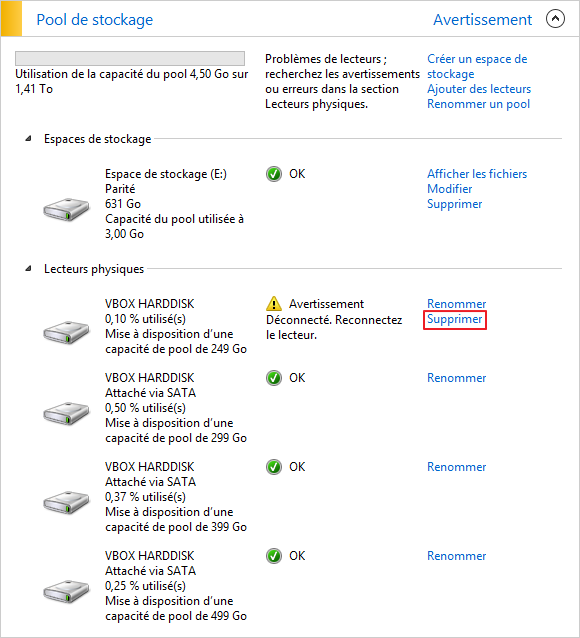Click Ajouter des lecteurs link
This screenshot has width=580, height=638.
coord(479,89)
